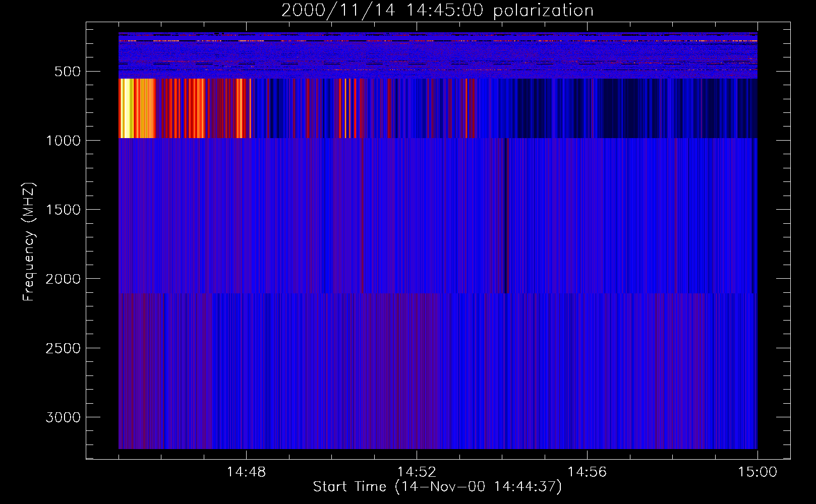816x504 pixels.
Task: Click the 2500 frequency tick label
Action: tap(63, 348)
